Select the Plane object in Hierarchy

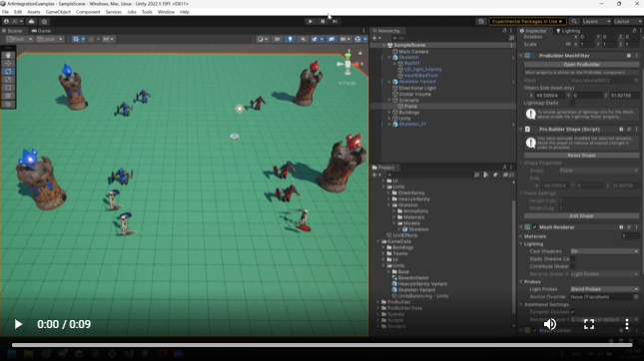coord(410,107)
